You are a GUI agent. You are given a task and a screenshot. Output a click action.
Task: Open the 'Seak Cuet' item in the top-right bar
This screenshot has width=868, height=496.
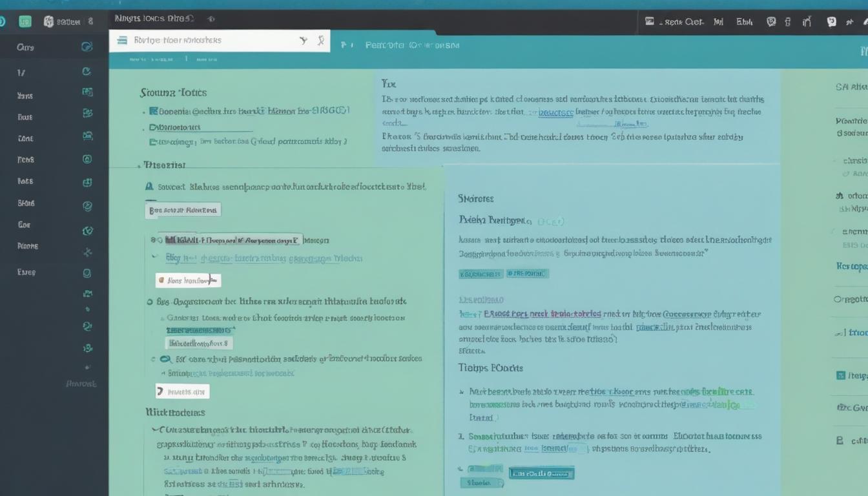683,21
